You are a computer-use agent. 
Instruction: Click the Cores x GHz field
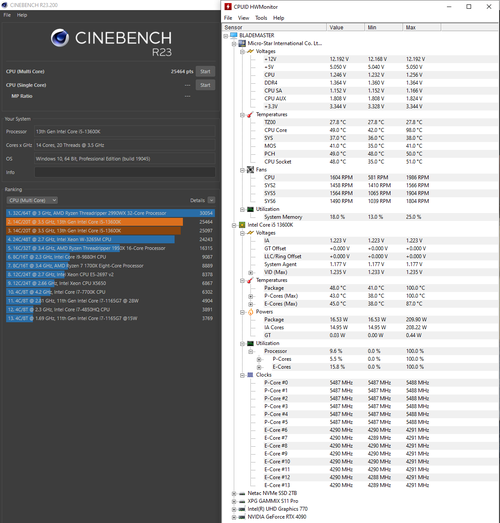pos(125,145)
